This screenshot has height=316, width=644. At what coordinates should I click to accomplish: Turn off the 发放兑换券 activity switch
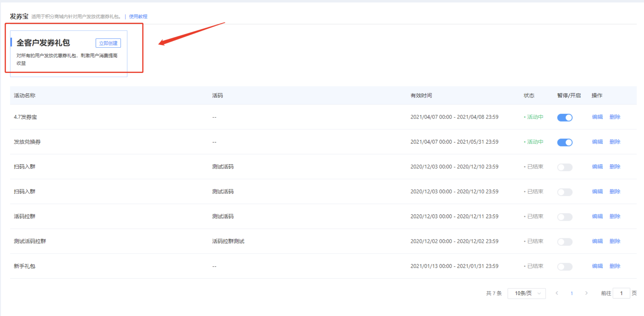click(x=565, y=142)
